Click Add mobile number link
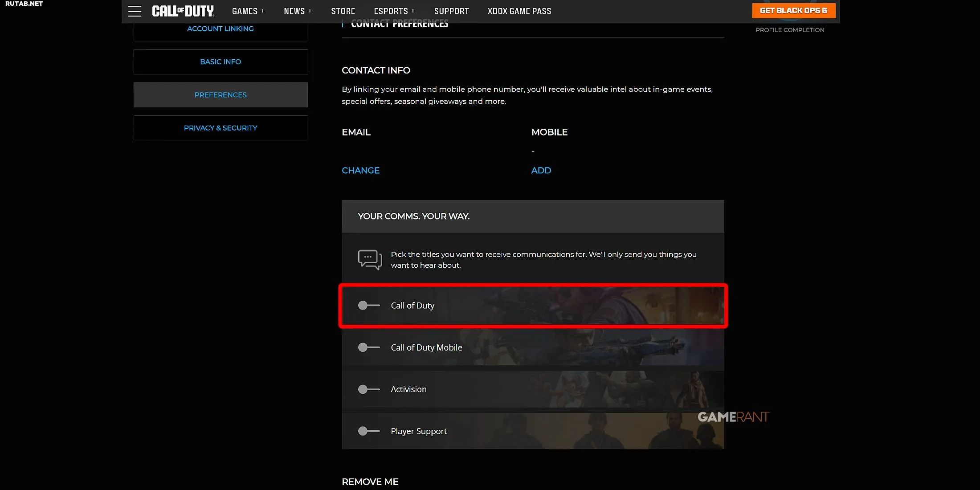This screenshot has height=490, width=980. (541, 171)
